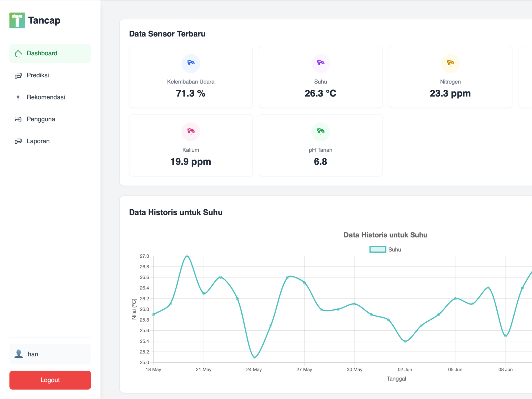Go to the Rekomendasi page

click(50, 97)
